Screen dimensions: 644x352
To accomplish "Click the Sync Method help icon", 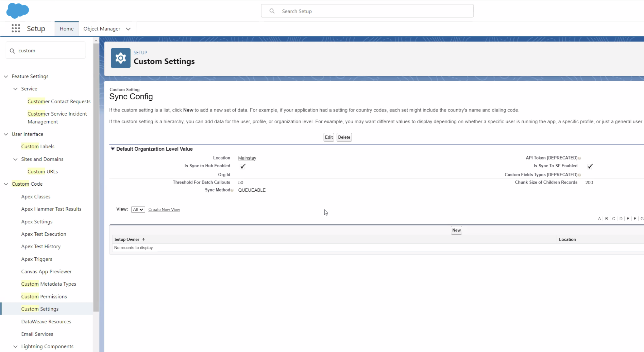I will (x=232, y=190).
